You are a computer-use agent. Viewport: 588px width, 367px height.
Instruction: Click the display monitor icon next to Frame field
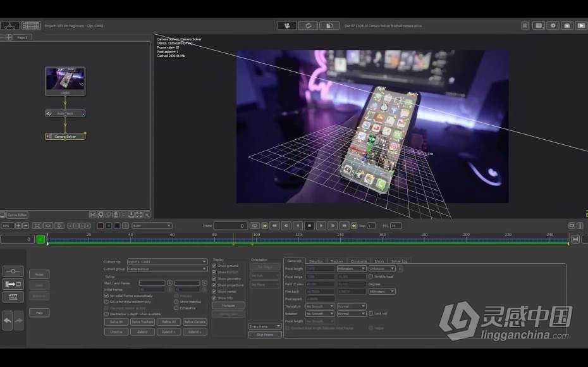(x=255, y=225)
